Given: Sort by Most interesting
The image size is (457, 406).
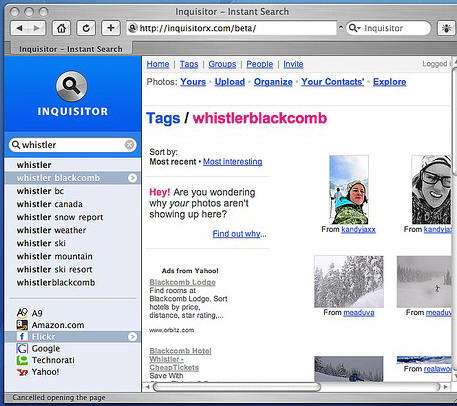Looking at the screenshot, I should pyautogui.click(x=232, y=162).
